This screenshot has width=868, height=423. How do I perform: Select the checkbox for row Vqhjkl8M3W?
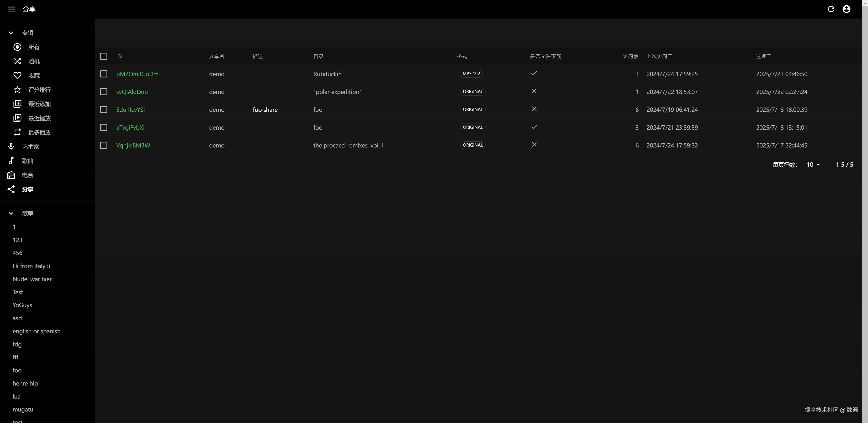pos(104,145)
